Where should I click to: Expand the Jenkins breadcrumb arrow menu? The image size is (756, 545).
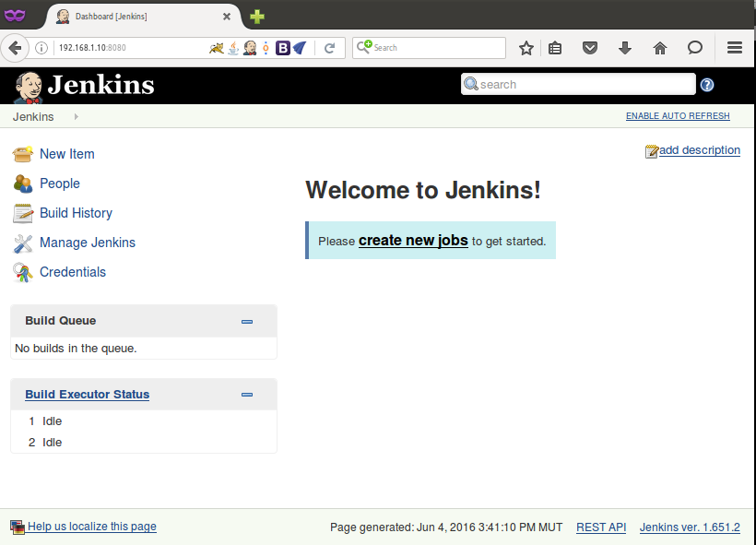[x=76, y=117]
